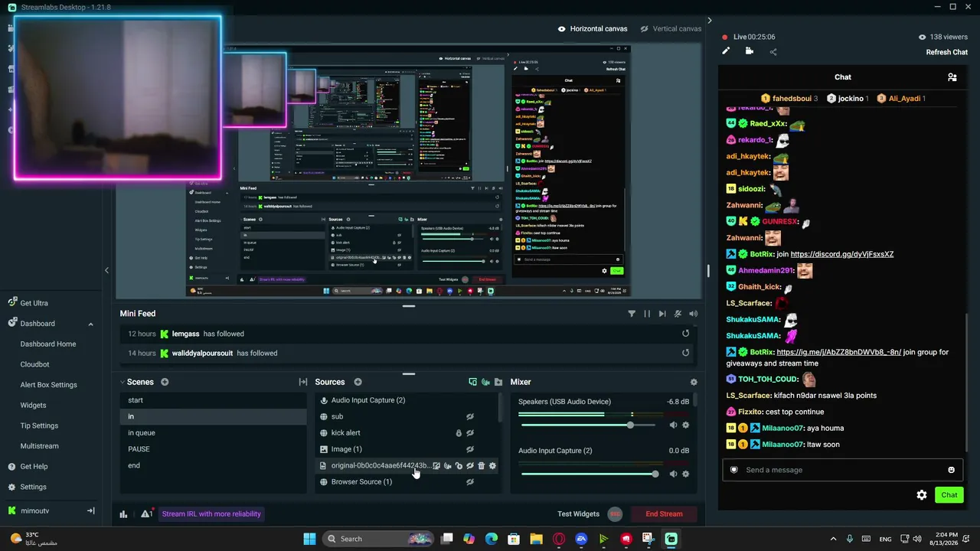
Task: Open chat settings gear beside Chat button
Action: pyautogui.click(x=922, y=495)
